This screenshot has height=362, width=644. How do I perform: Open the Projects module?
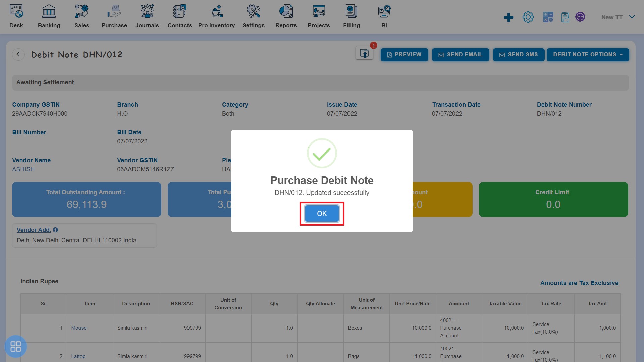pos(318,16)
